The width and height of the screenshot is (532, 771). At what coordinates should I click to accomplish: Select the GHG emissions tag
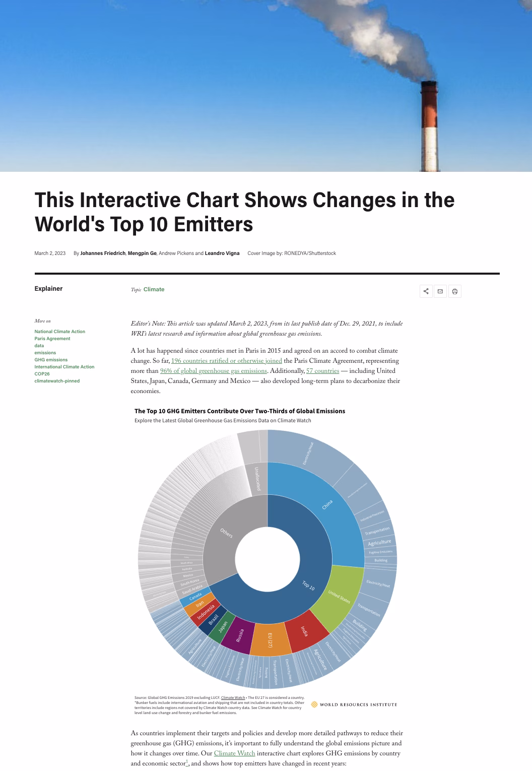tap(51, 360)
